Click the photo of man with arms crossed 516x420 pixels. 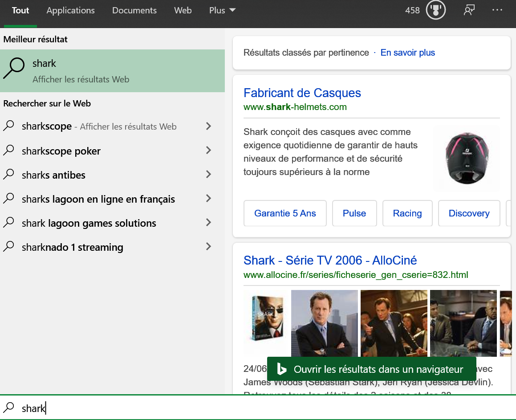(x=324, y=323)
